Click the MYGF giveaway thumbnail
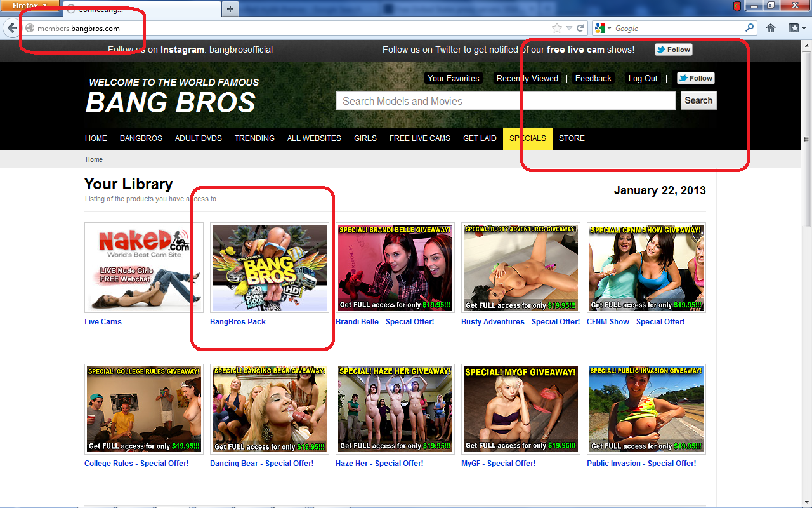The width and height of the screenshot is (812, 508). (521, 409)
